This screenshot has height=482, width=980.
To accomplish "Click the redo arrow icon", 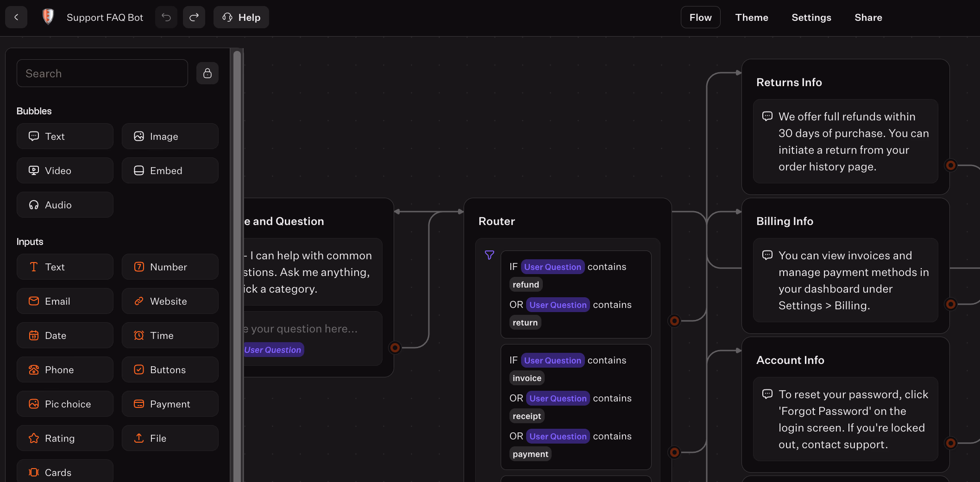I will [x=194, y=17].
